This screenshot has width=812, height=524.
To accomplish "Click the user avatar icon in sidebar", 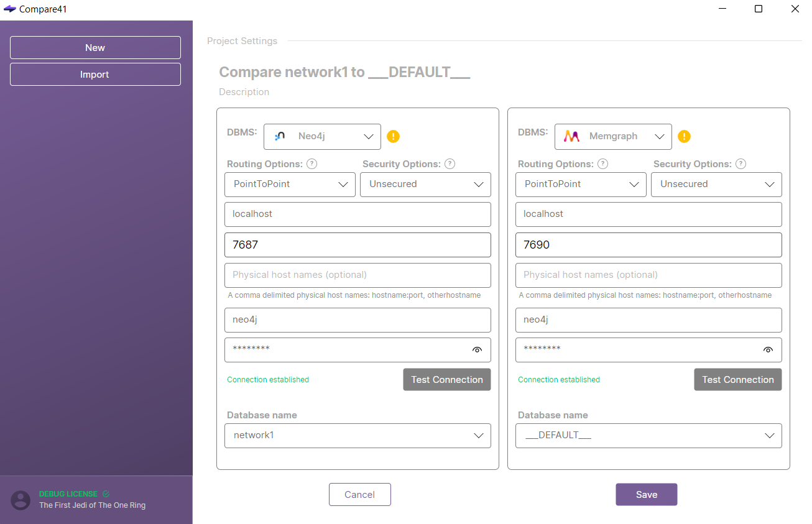I will (x=21, y=500).
